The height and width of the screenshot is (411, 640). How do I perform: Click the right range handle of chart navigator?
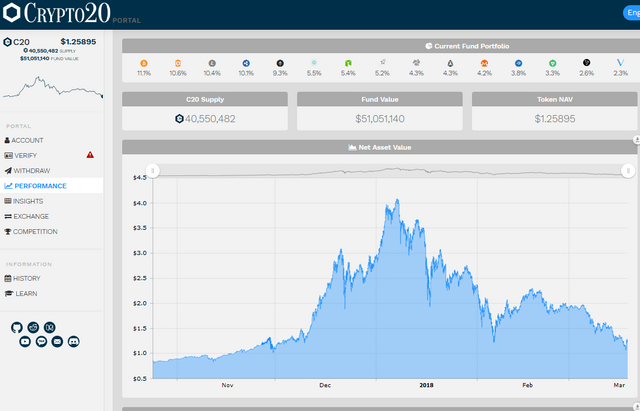click(628, 171)
